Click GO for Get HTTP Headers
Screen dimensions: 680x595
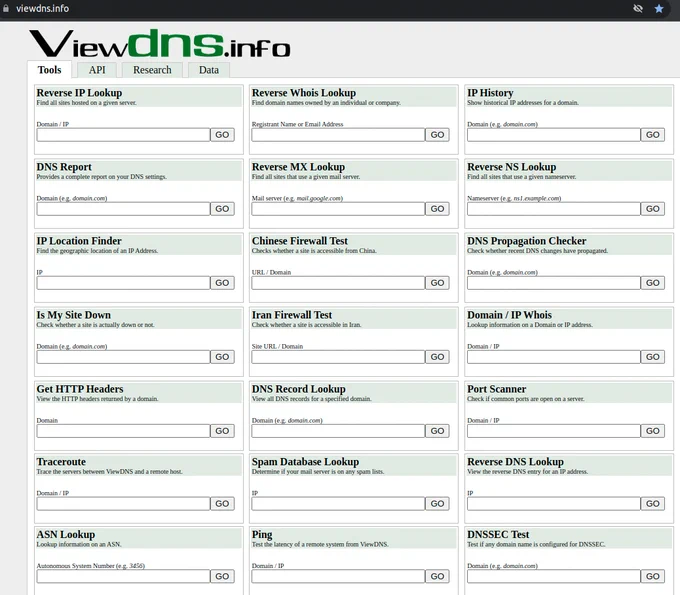pos(222,431)
